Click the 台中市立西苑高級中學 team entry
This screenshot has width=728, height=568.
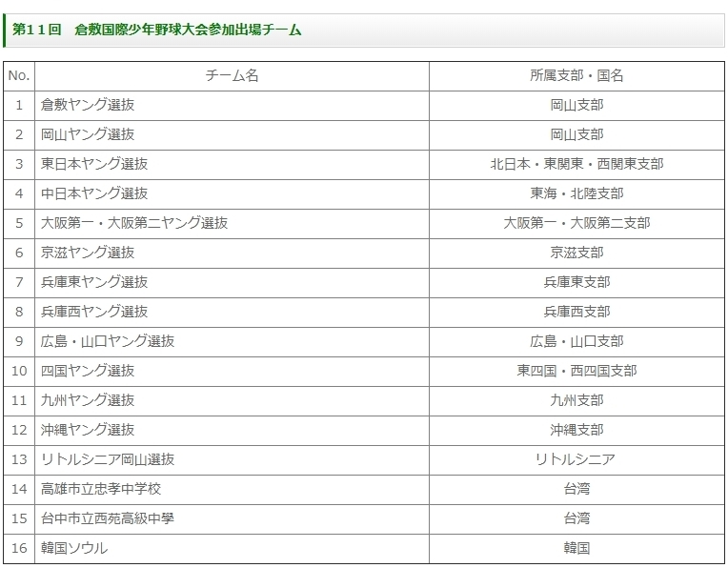point(108,518)
